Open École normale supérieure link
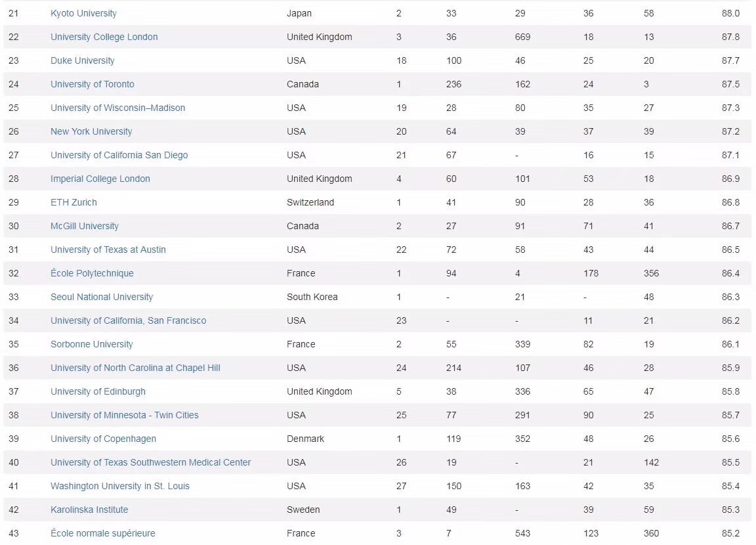The width and height of the screenshot is (756, 545). tap(102, 533)
